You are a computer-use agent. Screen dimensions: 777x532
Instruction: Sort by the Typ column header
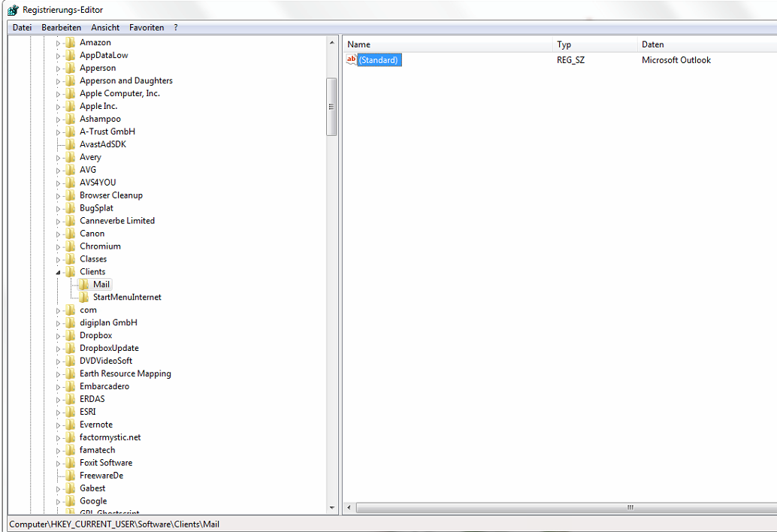point(594,44)
